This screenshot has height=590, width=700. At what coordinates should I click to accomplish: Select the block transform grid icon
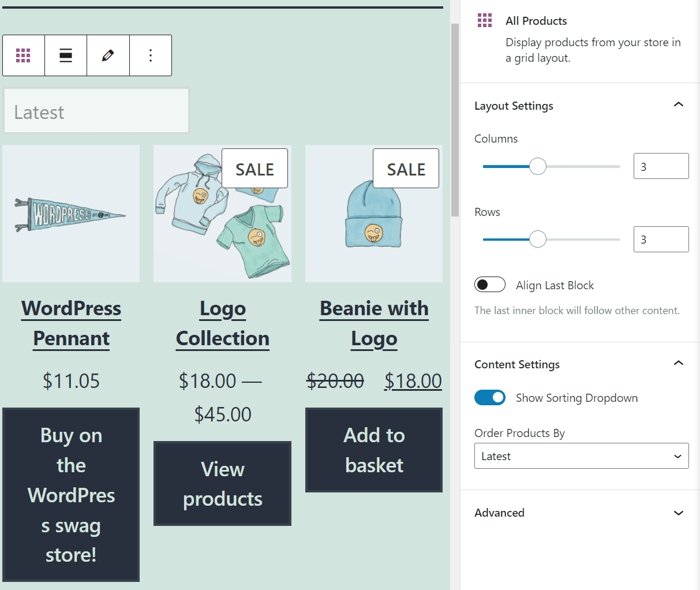pos(23,55)
